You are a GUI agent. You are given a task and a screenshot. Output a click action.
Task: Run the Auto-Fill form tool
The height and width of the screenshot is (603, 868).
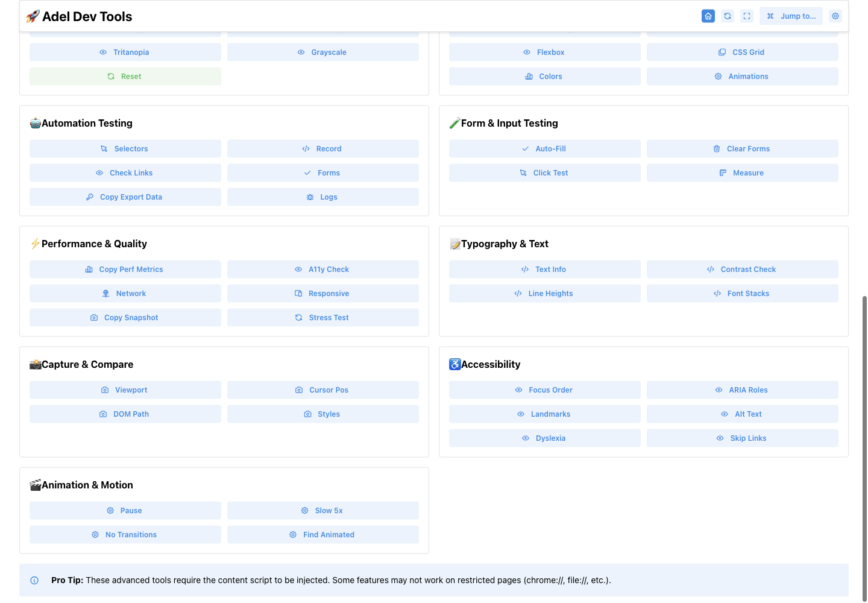pos(545,149)
